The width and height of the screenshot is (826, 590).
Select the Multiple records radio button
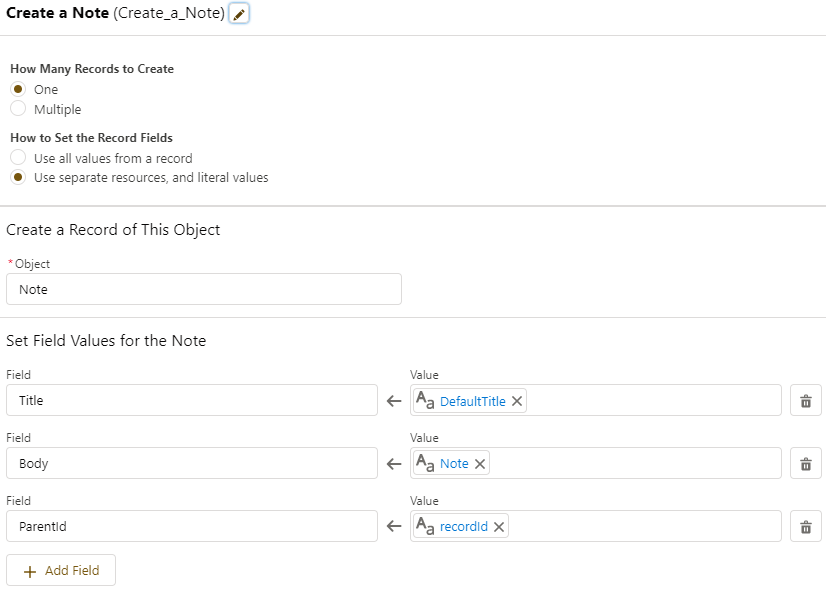pos(18,109)
